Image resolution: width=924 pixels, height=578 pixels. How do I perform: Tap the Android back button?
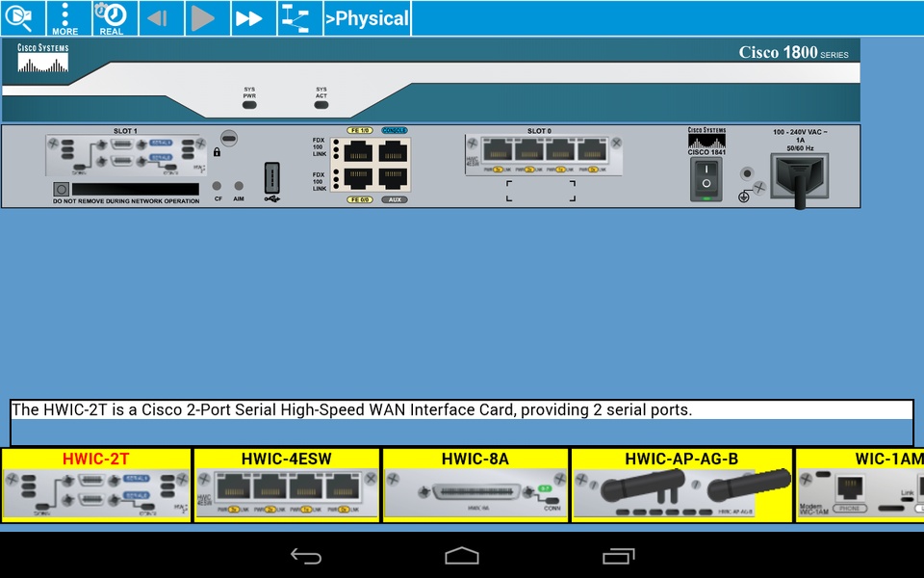306,556
